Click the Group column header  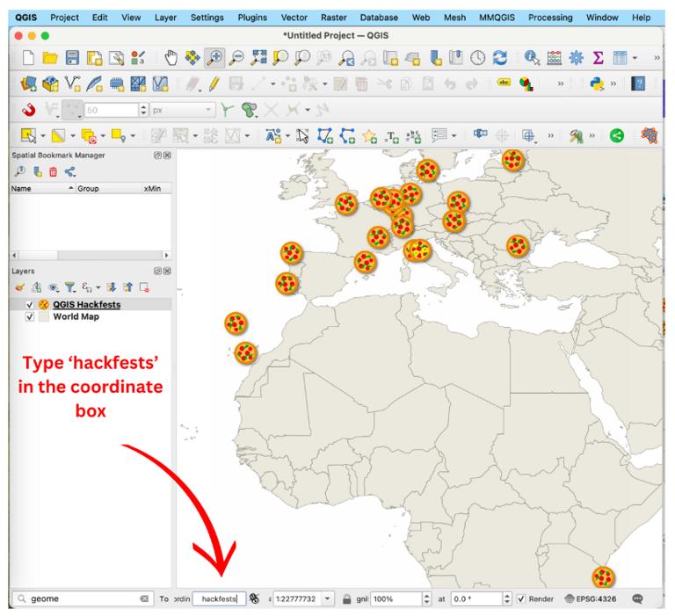click(108, 189)
